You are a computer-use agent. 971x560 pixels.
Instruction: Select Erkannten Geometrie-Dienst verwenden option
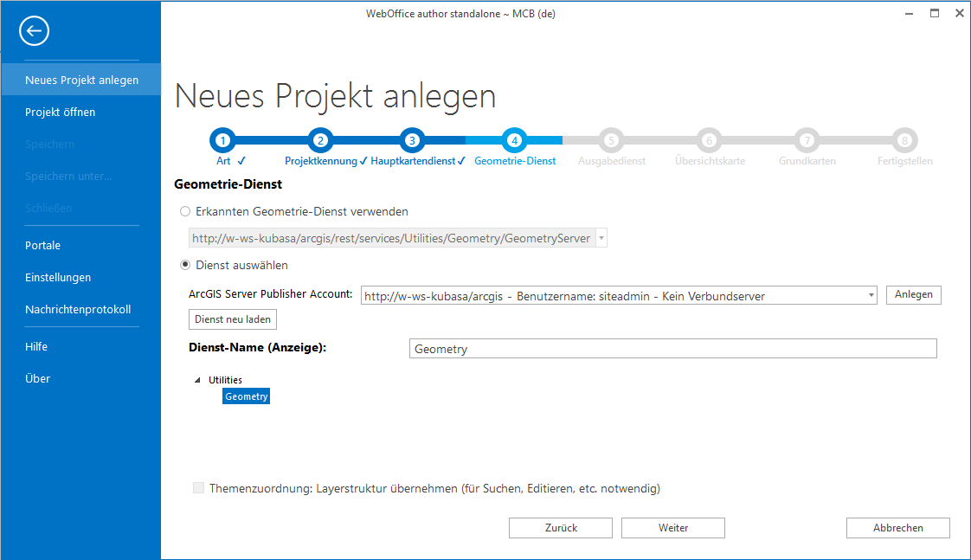click(x=184, y=211)
